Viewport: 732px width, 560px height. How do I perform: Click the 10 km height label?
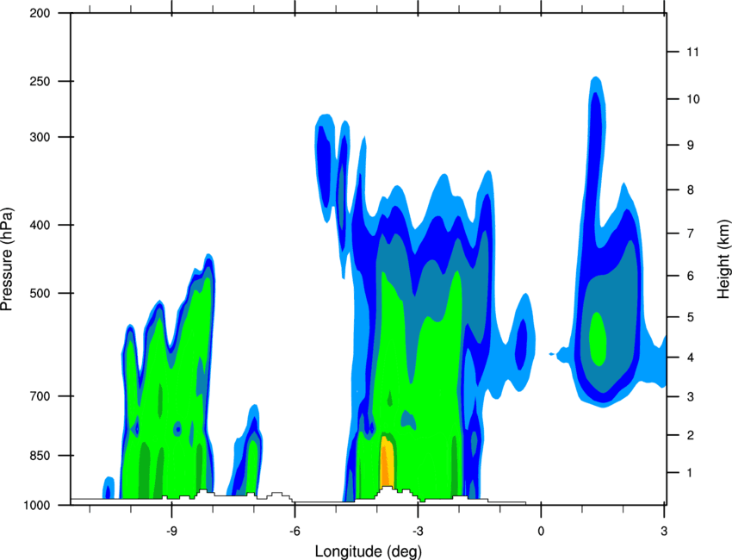click(x=692, y=99)
